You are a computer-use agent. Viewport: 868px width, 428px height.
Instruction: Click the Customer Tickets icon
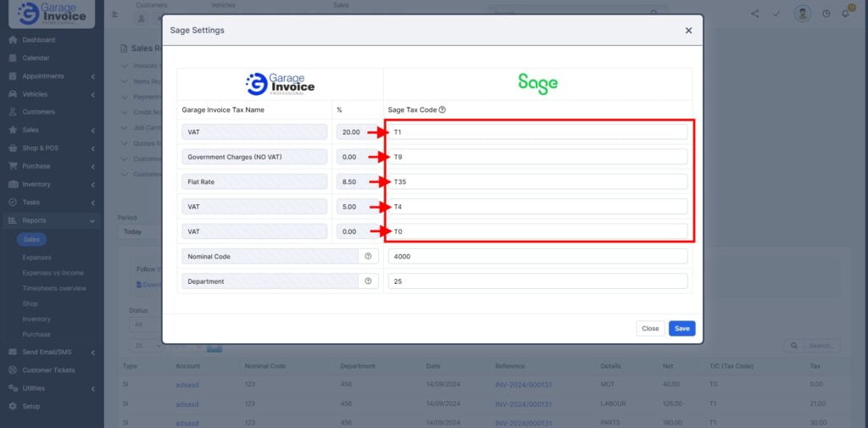[13, 370]
